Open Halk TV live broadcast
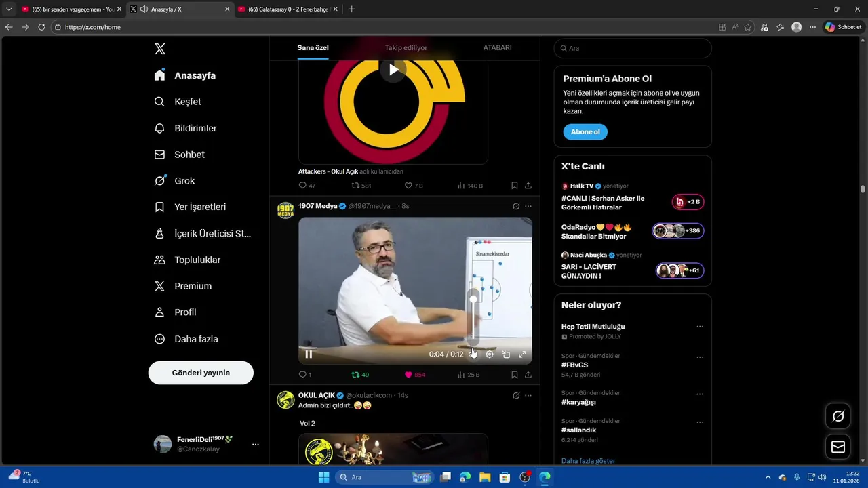 click(632, 197)
